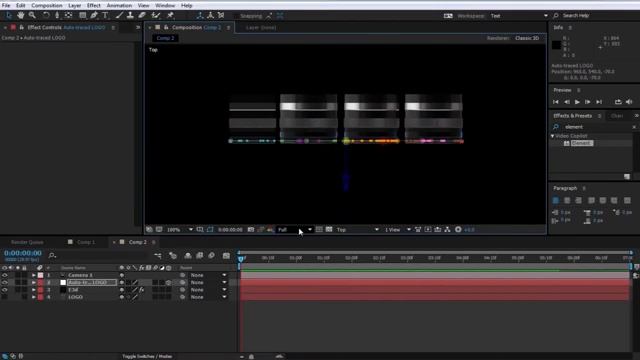Open the 1 View layout dropdown
The width and height of the screenshot is (640, 360).
(398, 230)
